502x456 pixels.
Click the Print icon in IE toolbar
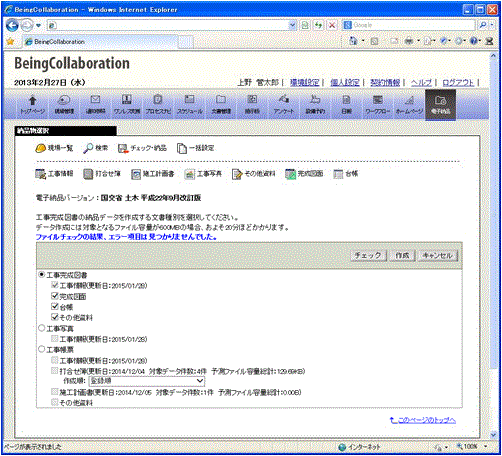[x=409, y=41]
